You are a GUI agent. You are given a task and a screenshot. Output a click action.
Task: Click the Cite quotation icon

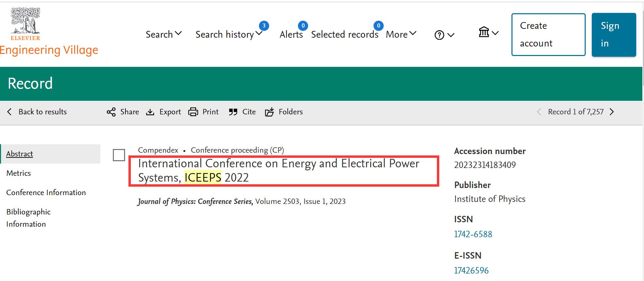pyautogui.click(x=233, y=112)
